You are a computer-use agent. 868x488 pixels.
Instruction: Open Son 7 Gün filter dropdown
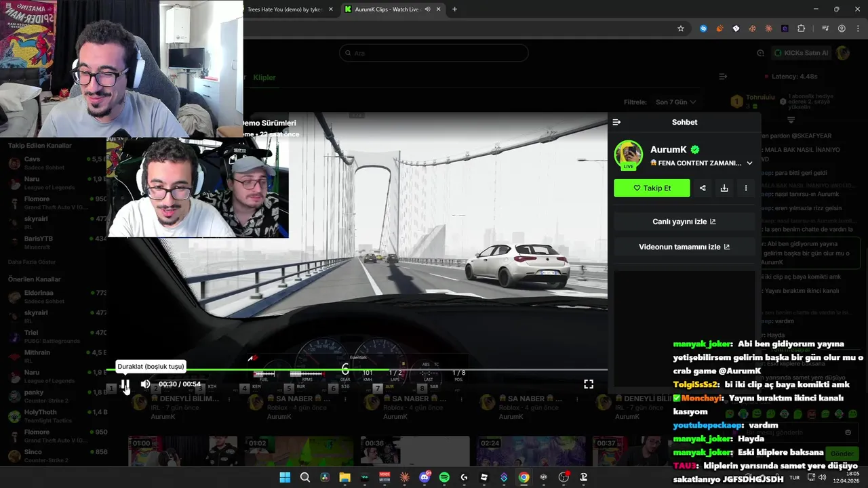[x=675, y=102]
